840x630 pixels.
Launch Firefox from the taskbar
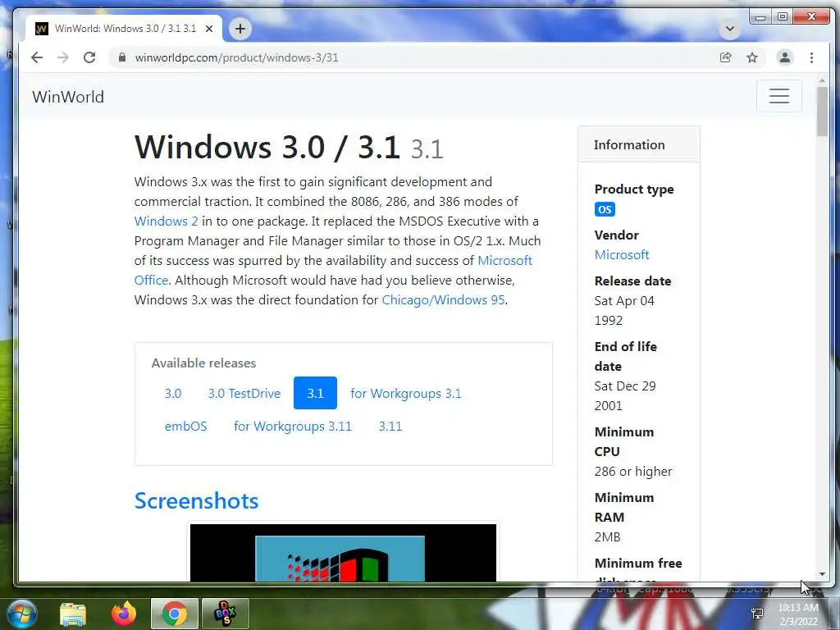[123, 614]
